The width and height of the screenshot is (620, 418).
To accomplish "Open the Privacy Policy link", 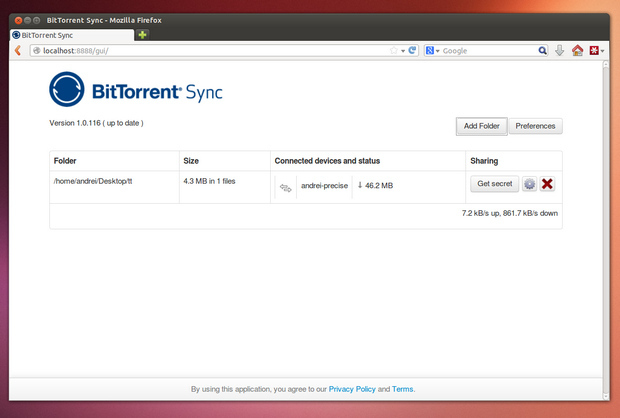I will tap(352, 389).
